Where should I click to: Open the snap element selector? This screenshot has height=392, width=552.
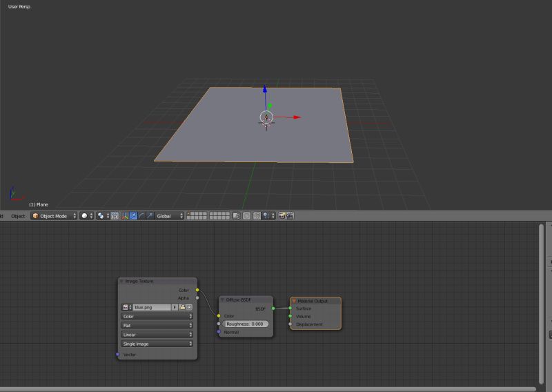pos(268,216)
